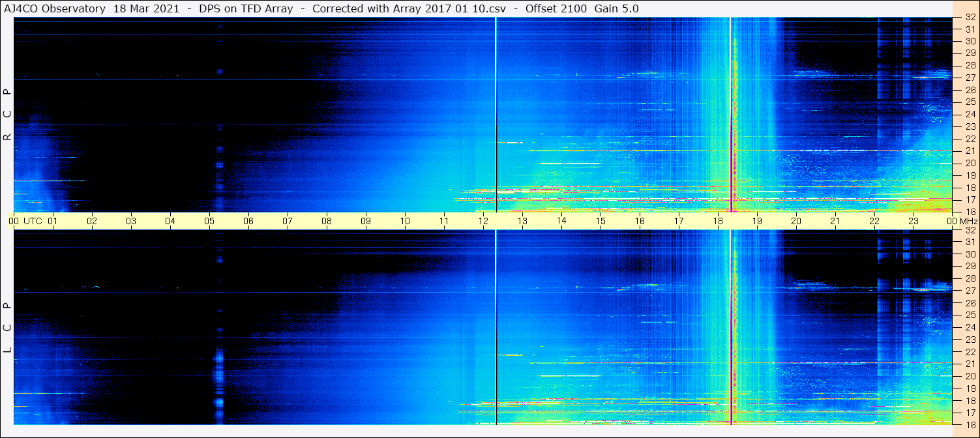The width and height of the screenshot is (980, 438).
Task: Select the 13 hour mark on time axis
Action: click(x=522, y=221)
